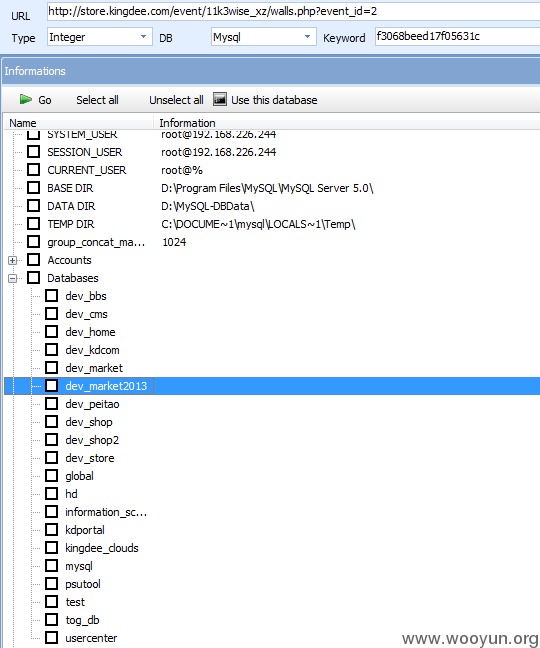This screenshot has height=648, width=540.
Task: Check the usercenter database box
Action: pyautogui.click(x=52, y=638)
